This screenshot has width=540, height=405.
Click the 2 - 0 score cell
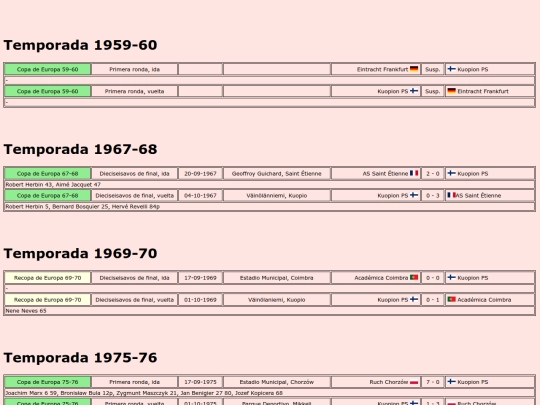433,173
